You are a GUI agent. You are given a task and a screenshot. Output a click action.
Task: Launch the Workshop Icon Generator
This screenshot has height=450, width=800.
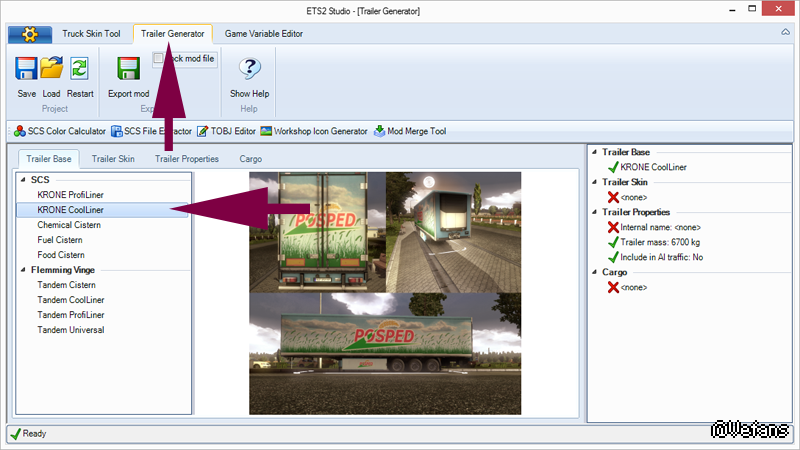[x=313, y=131]
